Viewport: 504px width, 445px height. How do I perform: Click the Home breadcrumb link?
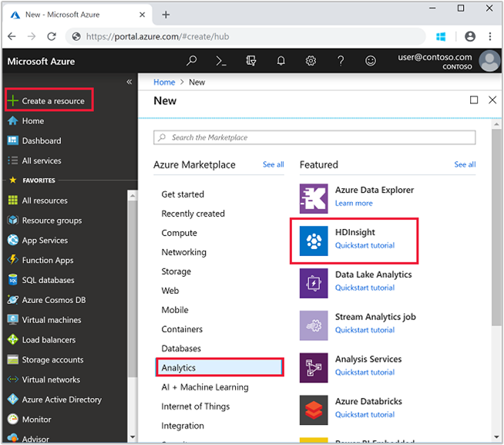(x=164, y=82)
